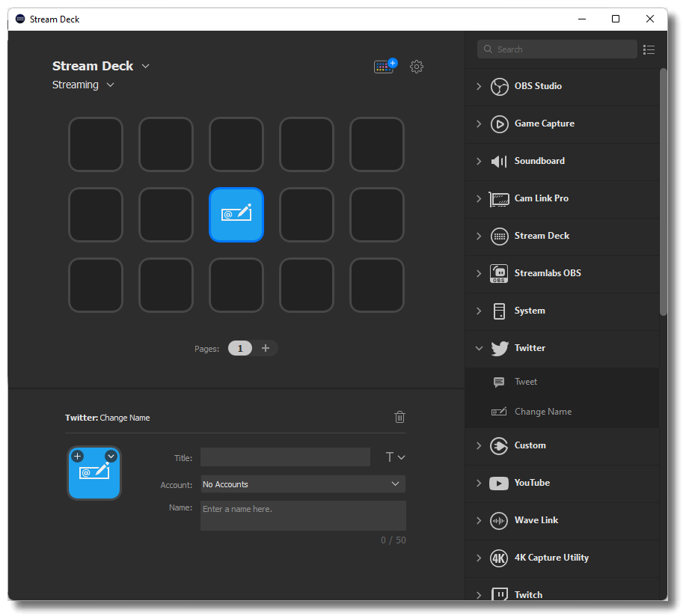Click the Stream Deck category icon
This screenshot has height=616, width=683.
(499, 237)
